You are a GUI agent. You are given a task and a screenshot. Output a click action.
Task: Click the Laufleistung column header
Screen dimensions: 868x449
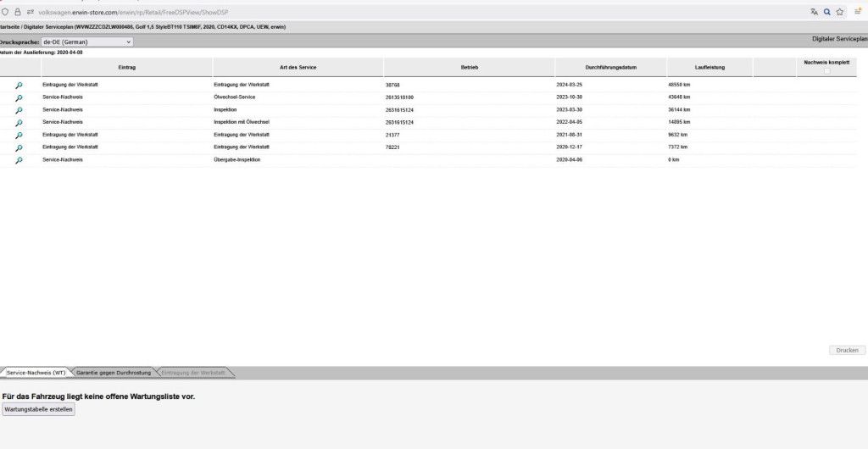coord(709,67)
